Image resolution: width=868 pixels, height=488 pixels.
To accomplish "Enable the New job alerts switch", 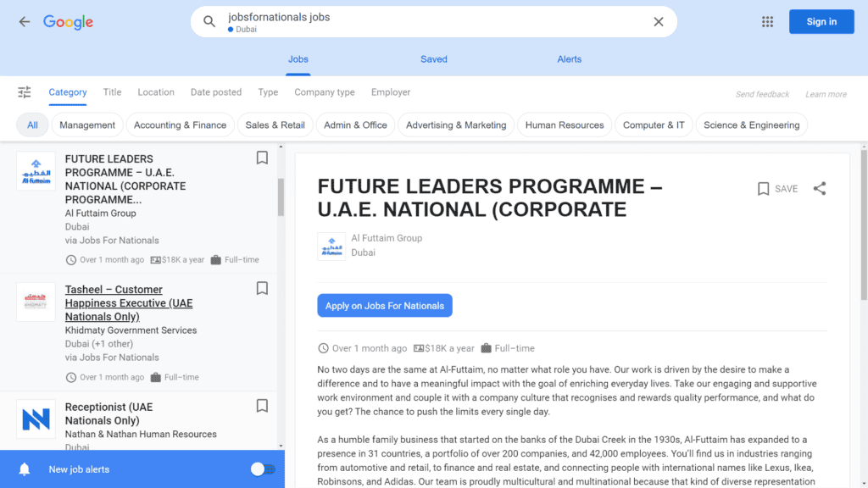I will (x=263, y=469).
